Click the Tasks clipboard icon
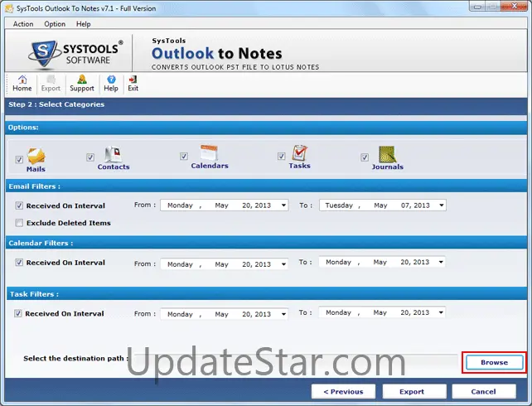 point(300,153)
